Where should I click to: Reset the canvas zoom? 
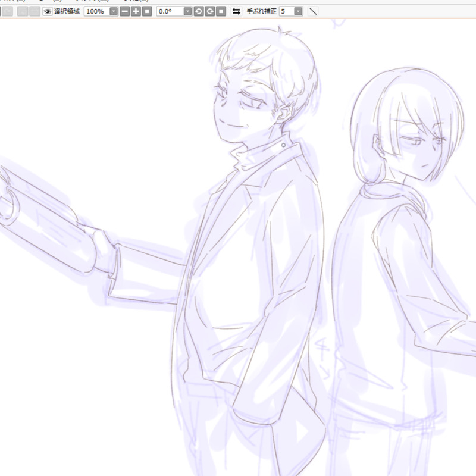147,11
